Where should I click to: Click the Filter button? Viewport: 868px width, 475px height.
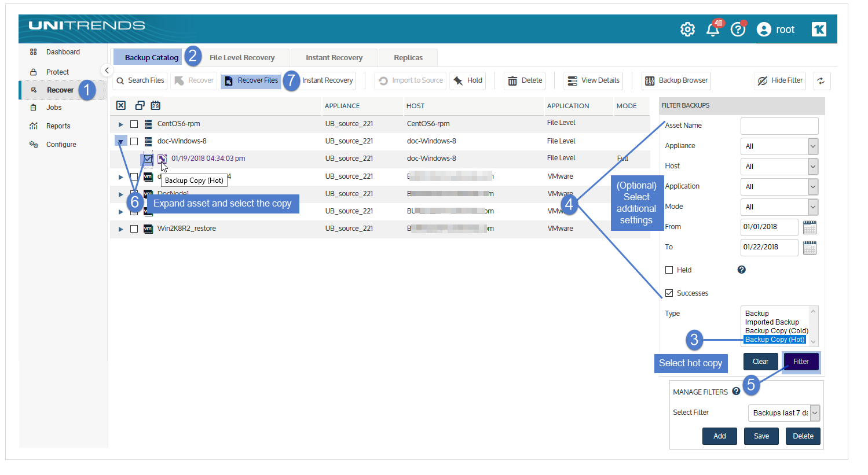click(x=801, y=362)
